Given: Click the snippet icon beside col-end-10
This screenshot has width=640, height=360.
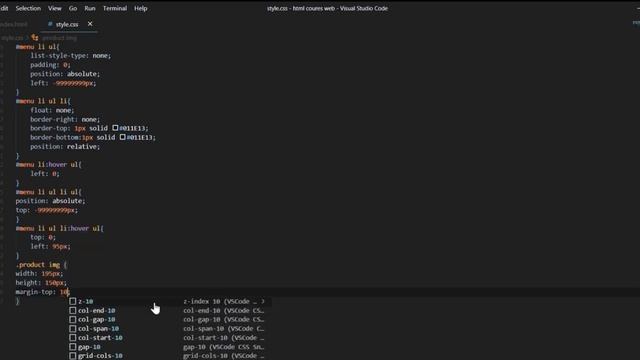Looking at the screenshot, I should [73, 311].
